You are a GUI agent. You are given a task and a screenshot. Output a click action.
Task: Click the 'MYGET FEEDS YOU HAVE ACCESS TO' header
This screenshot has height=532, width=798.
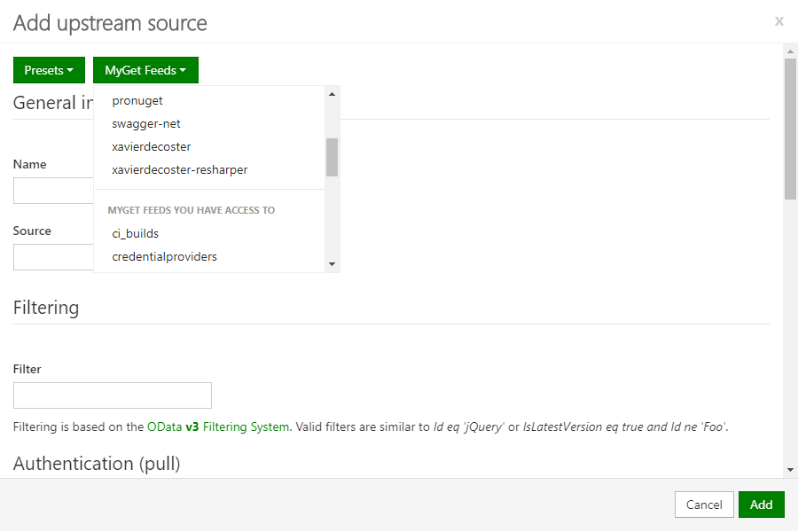[x=192, y=210]
